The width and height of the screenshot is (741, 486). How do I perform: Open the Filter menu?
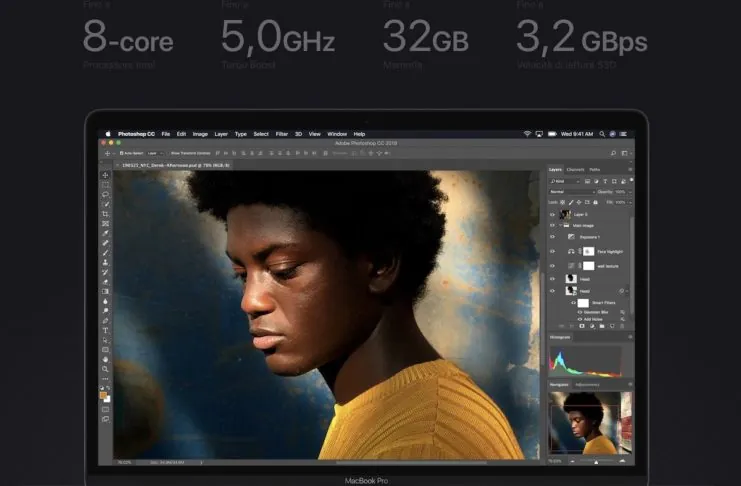pos(282,133)
